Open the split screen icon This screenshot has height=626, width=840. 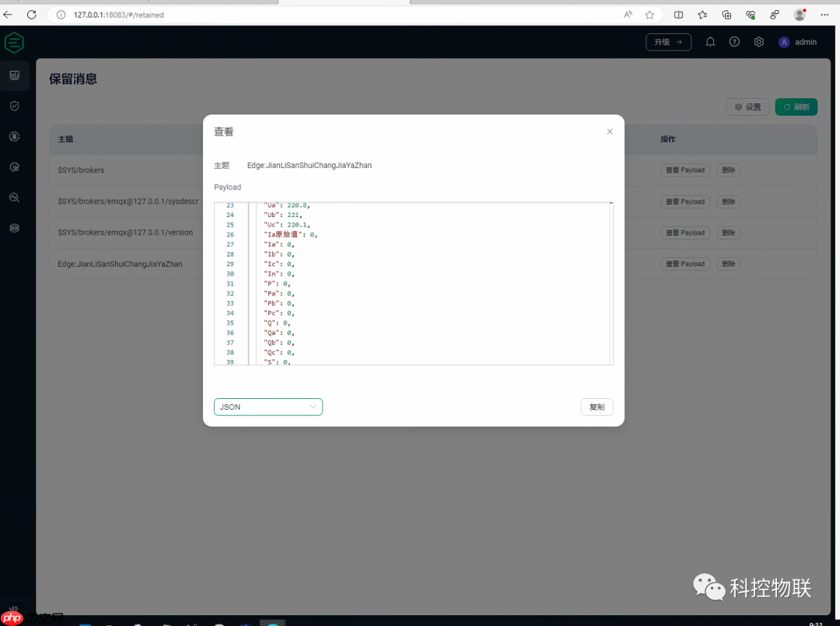click(x=678, y=15)
